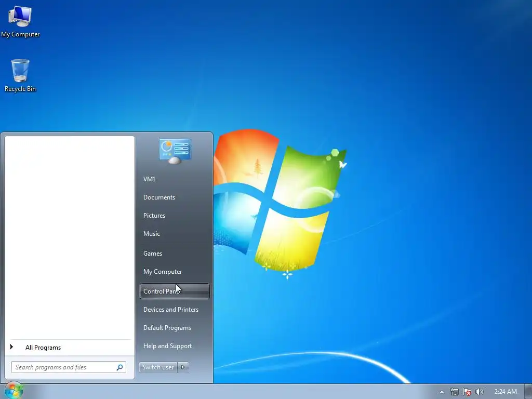Open Control Panel from the Start menu
This screenshot has height=399, width=532.
point(175,291)
